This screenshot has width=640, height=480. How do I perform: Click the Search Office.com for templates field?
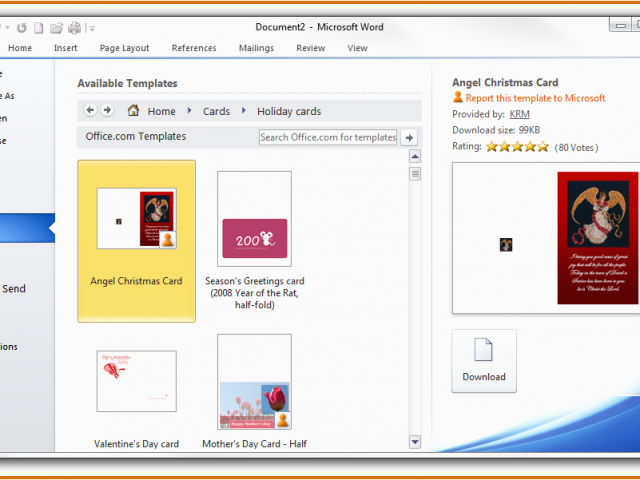328,137
